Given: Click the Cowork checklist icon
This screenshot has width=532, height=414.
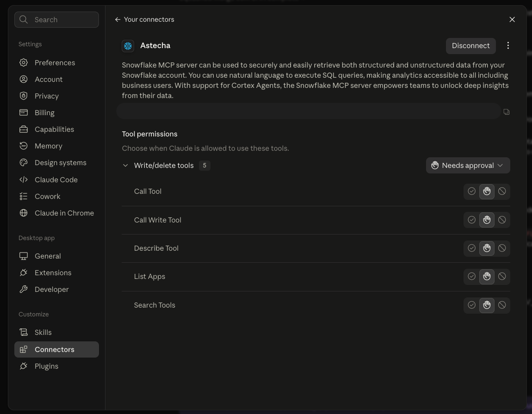Looking at the screenshot, I should click(x=24, y=196).
